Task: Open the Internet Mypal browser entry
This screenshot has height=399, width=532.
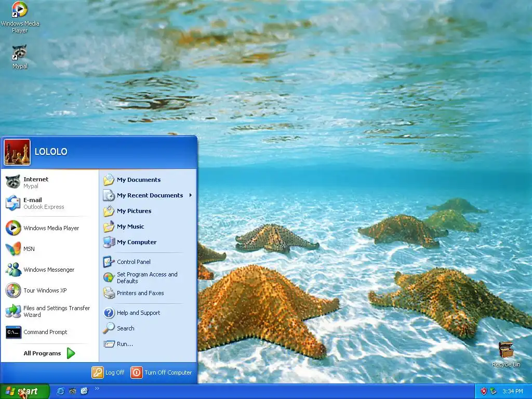Action: 49,182
